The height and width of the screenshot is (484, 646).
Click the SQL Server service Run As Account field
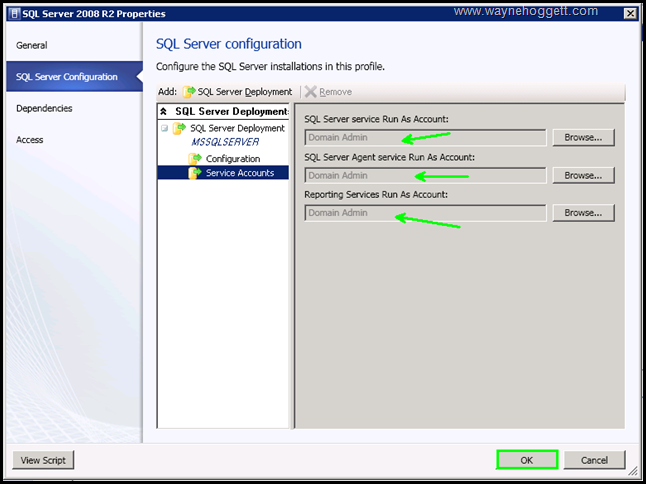426,138
